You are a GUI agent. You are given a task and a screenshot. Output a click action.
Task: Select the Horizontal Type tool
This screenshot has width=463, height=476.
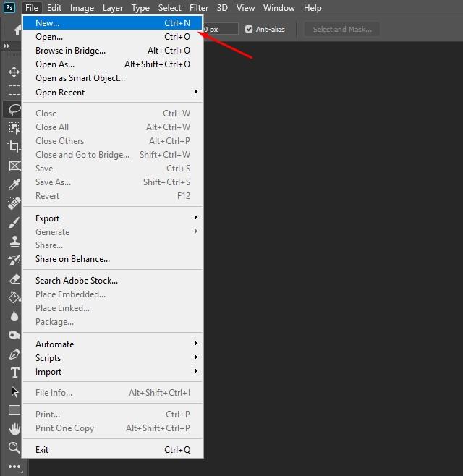tap(14, 373)
